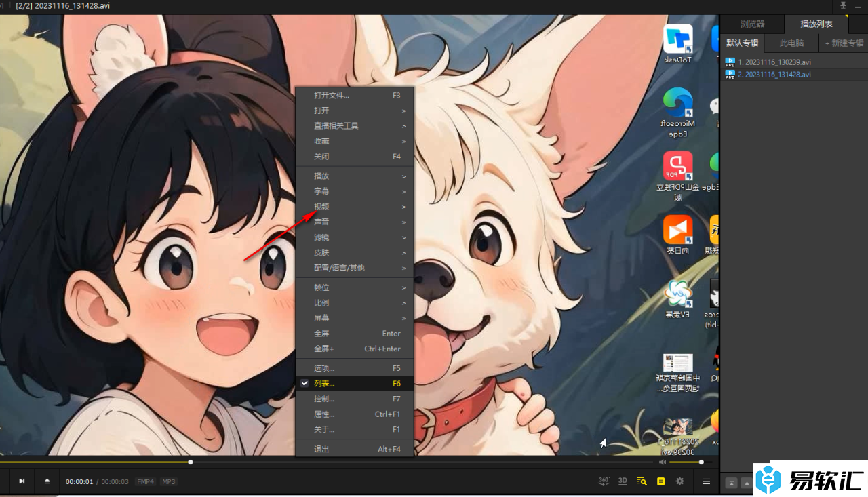Screen dimensions: 868x497
Task: Open 选项... preferences menu entry
Action: point(355,368)
